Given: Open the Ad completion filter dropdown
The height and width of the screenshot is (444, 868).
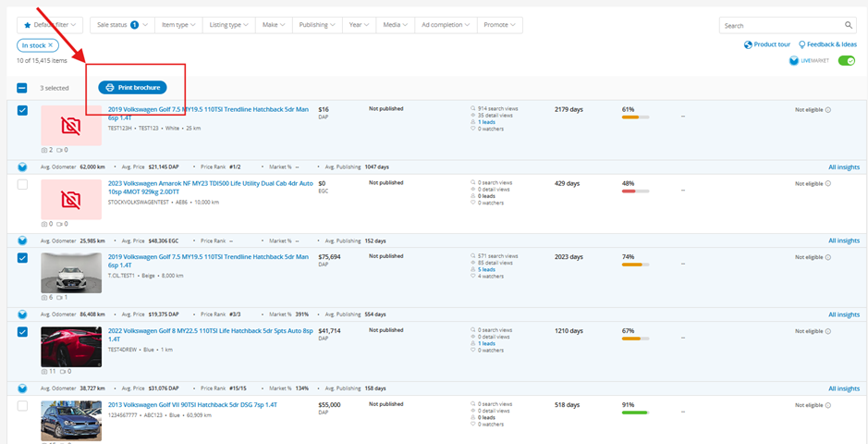Looking at the screenshot, I should tap(445, 25).
